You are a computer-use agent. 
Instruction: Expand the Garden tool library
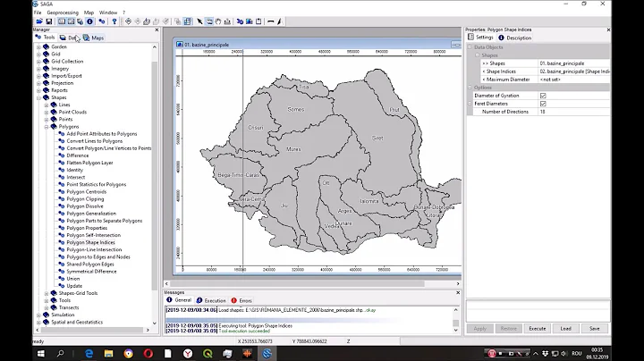point(39,47)
